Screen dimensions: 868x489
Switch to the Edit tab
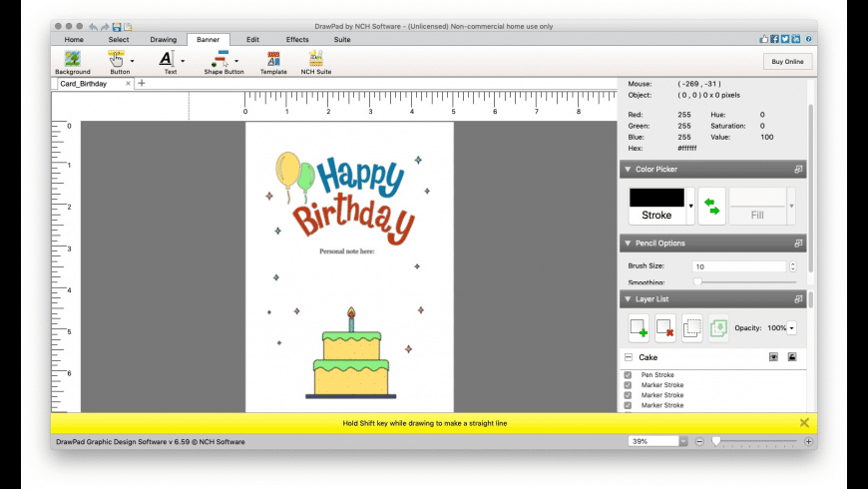[x=253, y=39]
